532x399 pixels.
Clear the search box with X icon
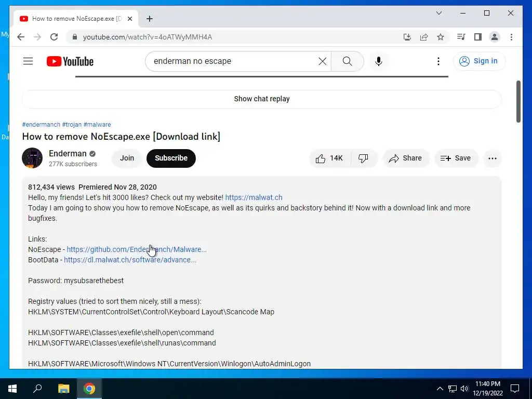click(322, 61)
